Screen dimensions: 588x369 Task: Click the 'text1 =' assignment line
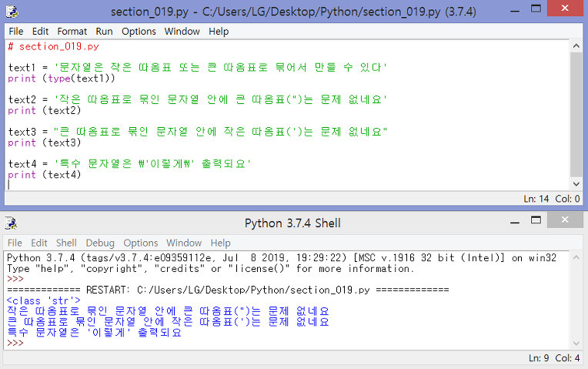click(197, 68)
